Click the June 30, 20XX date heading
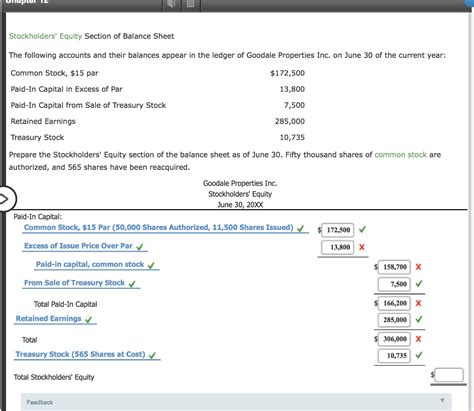 point(240,205)
